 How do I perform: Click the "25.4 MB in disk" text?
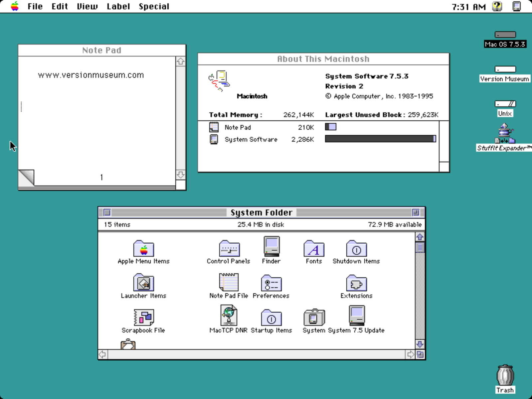pos(261,224)
